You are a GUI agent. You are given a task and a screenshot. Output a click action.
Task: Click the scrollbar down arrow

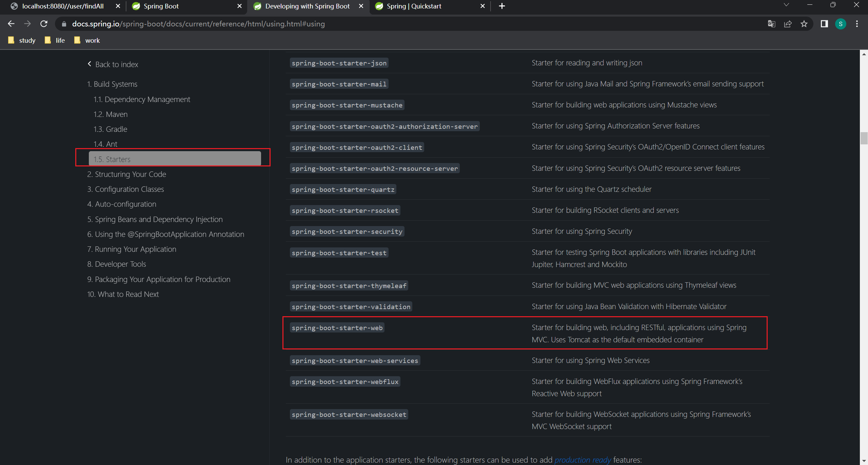[x=864, y=461]
